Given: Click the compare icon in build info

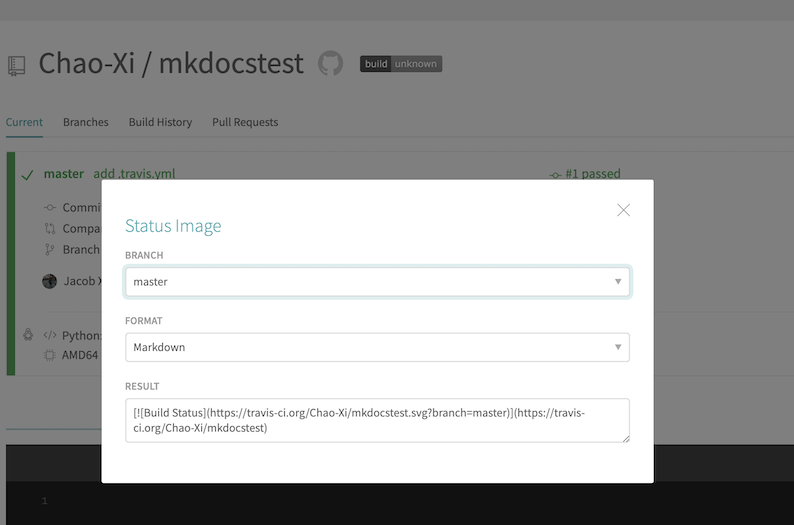Looking at the screenshot, I should 49,229.
